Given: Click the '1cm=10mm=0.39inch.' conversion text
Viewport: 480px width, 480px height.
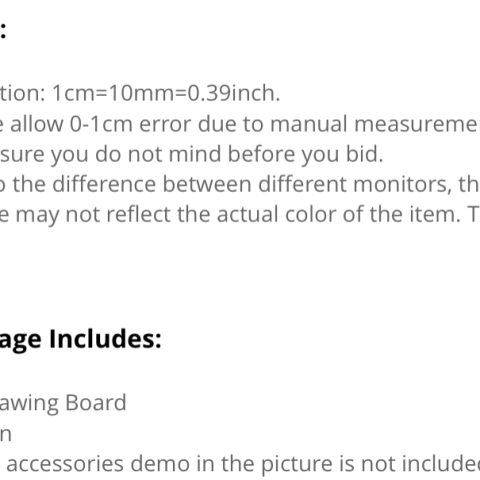Looking at the screenshot, I should coord(166,93).
